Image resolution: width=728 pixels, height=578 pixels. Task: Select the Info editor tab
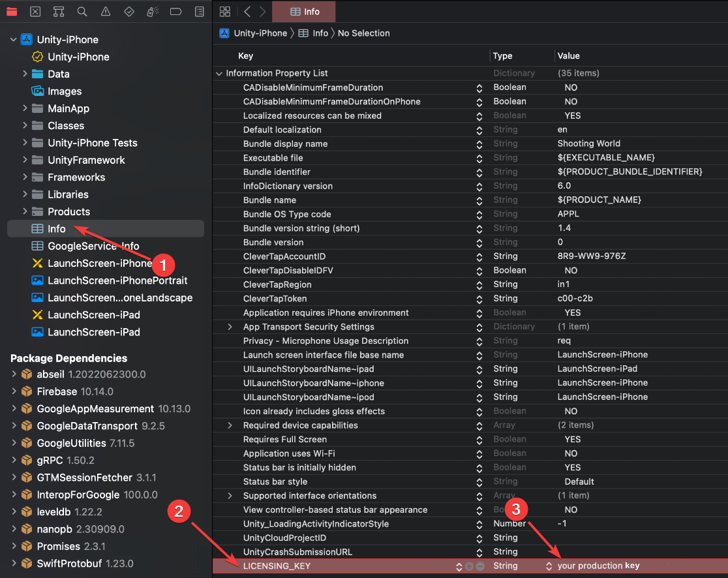tap(305, 12)
